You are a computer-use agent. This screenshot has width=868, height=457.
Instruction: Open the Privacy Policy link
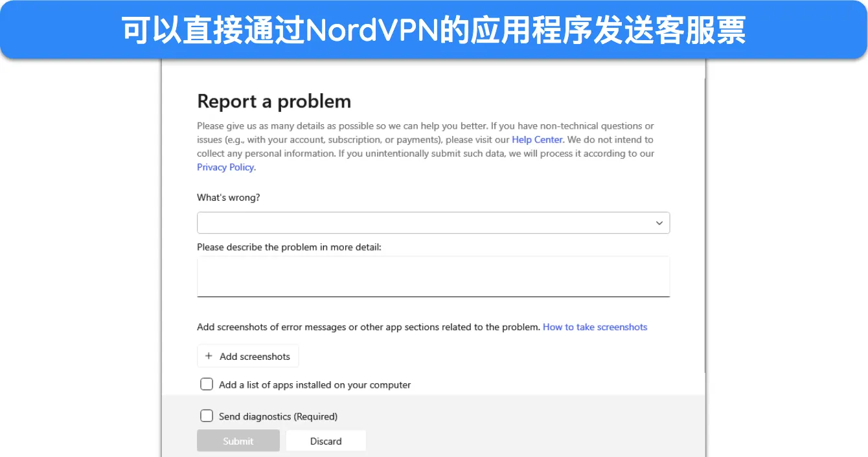pos(226,167)
